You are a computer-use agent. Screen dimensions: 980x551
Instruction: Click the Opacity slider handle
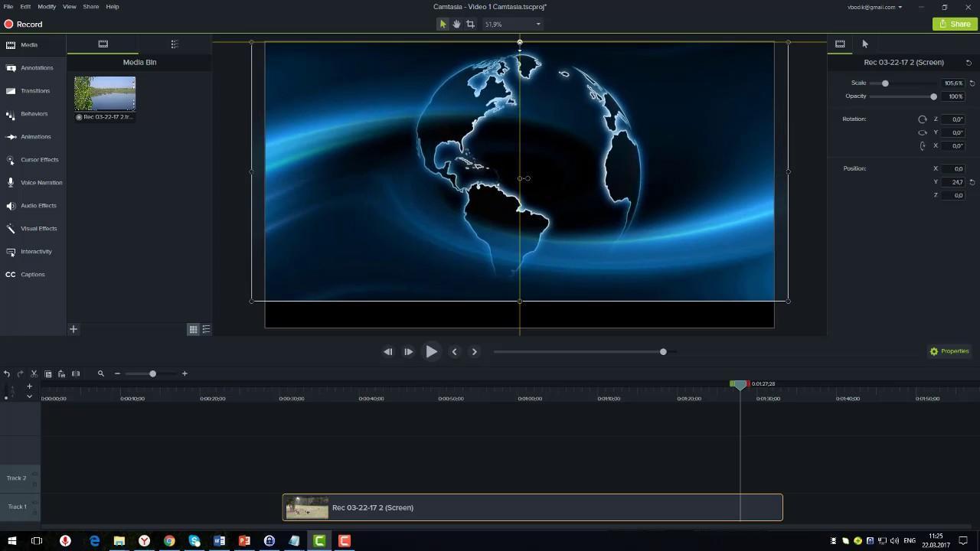click(x=933, y=96)
